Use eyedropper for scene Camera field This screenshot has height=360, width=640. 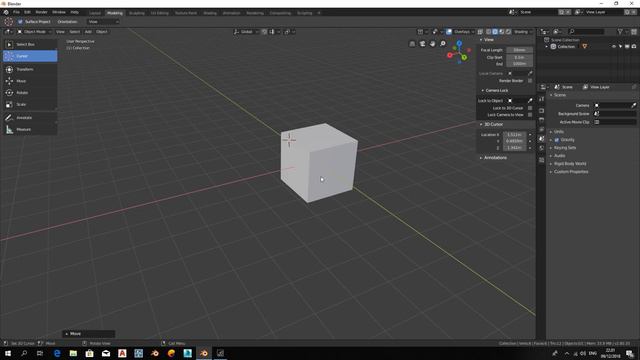tap(633, 105)
